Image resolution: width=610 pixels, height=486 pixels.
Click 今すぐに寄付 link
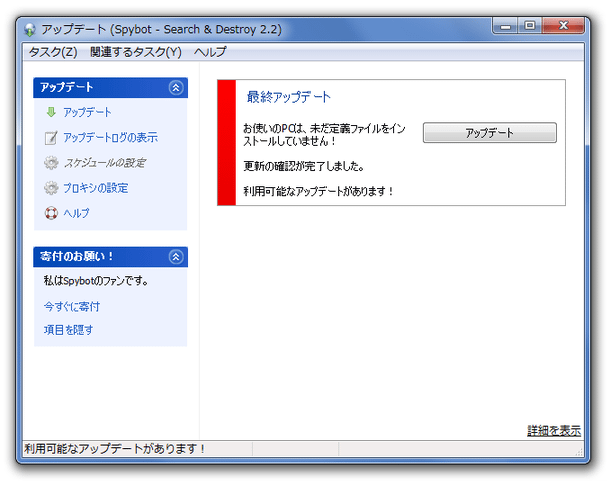[x=72, y=307]
